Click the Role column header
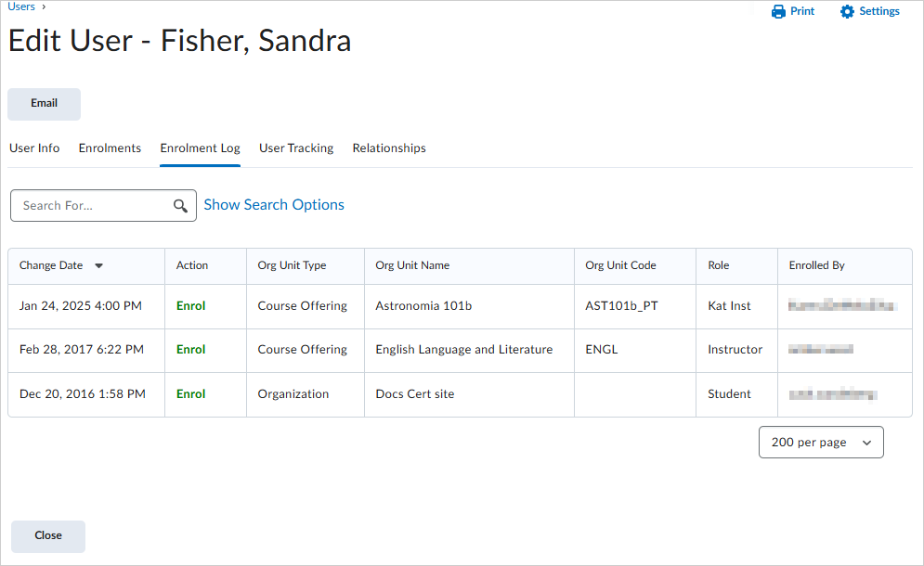The width and height of the screenshot is (924, 566). tap(719, 265)
